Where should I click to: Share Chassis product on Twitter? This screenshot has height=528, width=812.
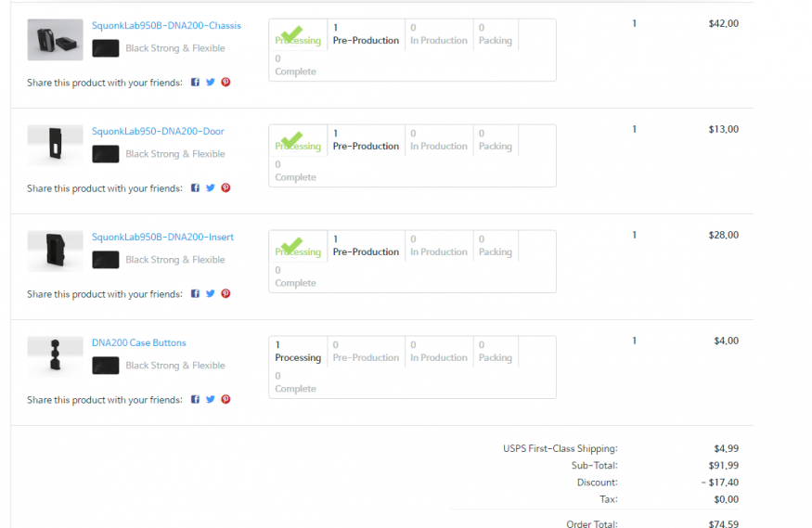(x=211, y=83)
